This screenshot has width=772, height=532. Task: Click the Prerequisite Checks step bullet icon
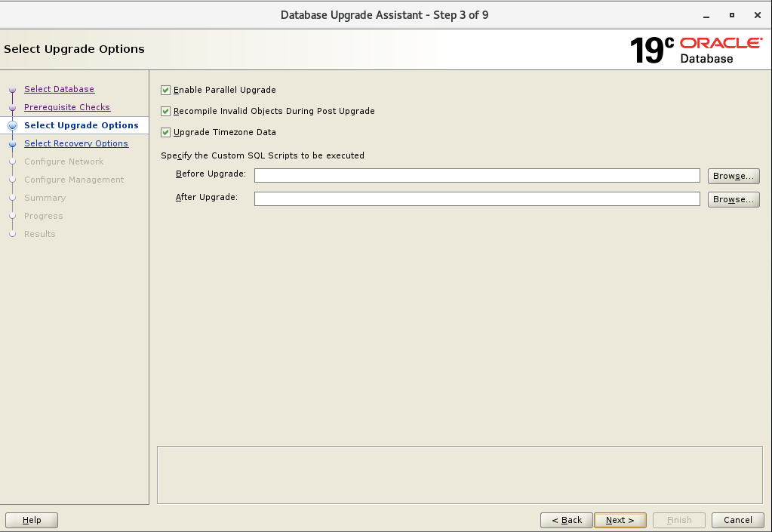13,108
